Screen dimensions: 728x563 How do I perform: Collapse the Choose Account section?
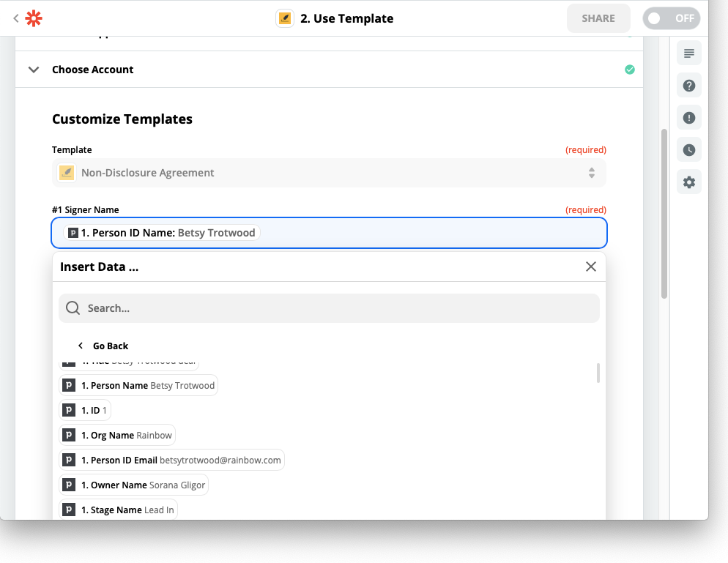point(34,70)
